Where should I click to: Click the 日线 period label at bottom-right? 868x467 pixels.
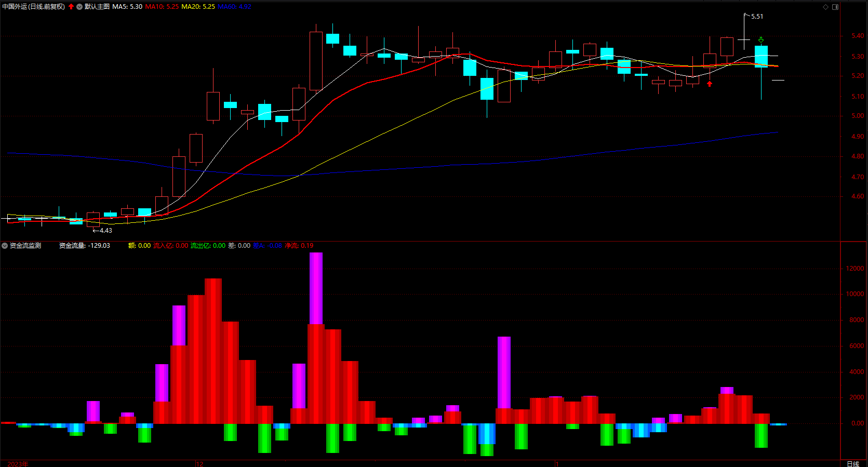tap(853, 463)
